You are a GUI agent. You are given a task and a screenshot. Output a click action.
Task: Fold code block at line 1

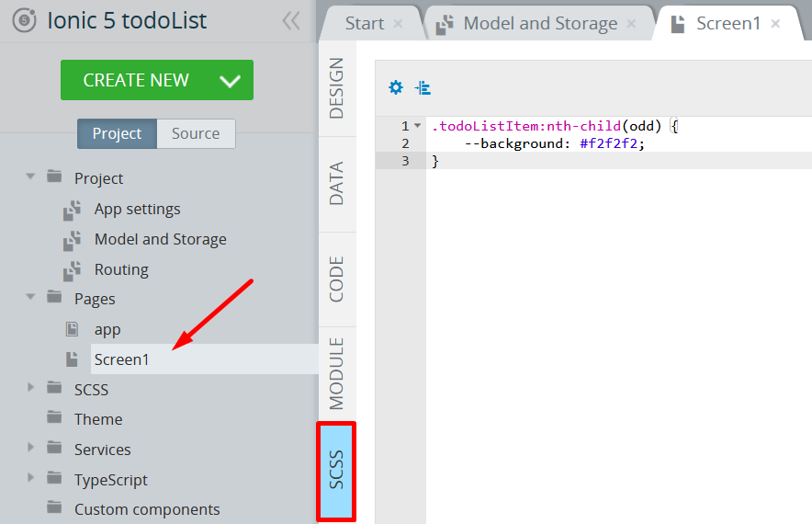417,125
